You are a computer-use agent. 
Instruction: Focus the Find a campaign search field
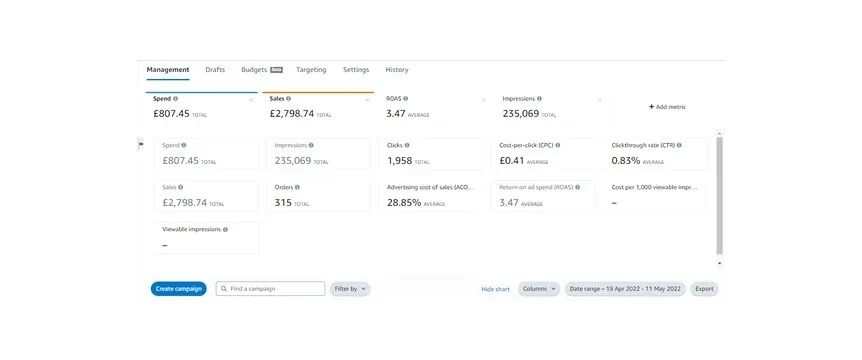270,289
